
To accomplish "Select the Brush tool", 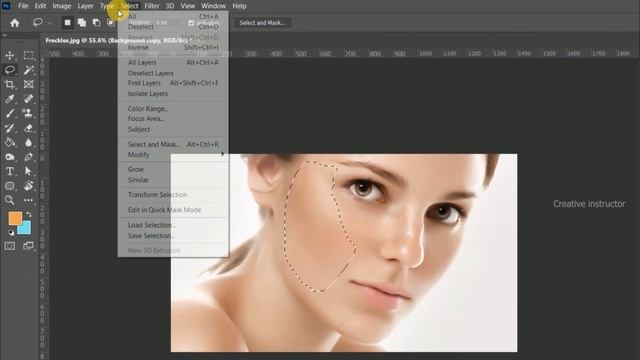I will [x=10, y=113].
